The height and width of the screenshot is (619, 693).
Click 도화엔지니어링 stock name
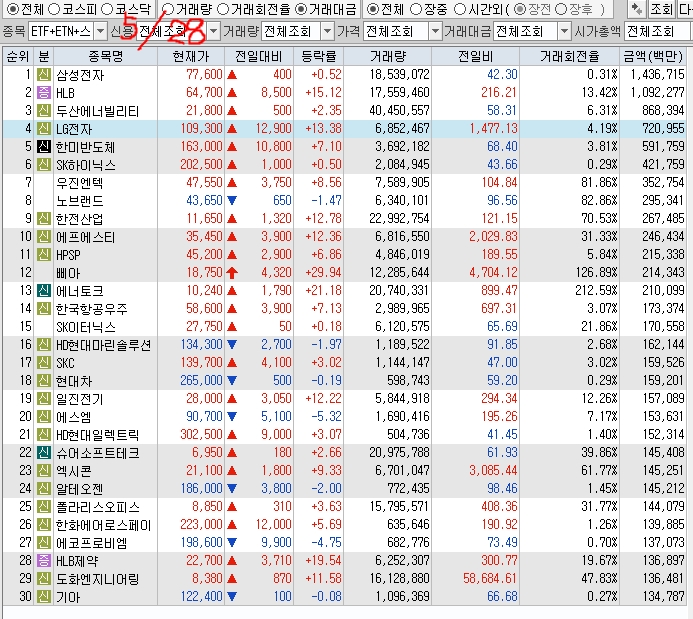pyautogui.click(x=98, y=579)
